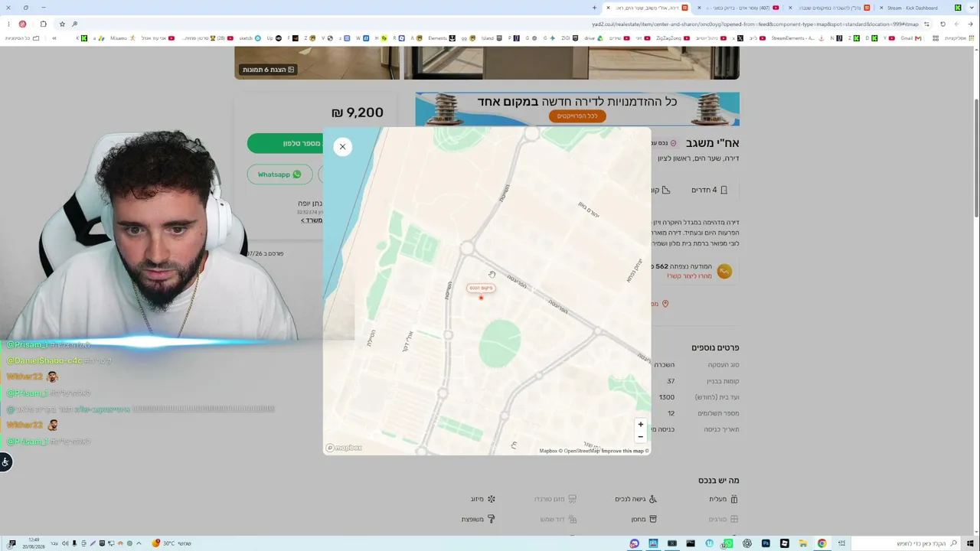Reload the page with the refresh icon
The width and height of the screenshot is (980, 551).
[942, 24]
